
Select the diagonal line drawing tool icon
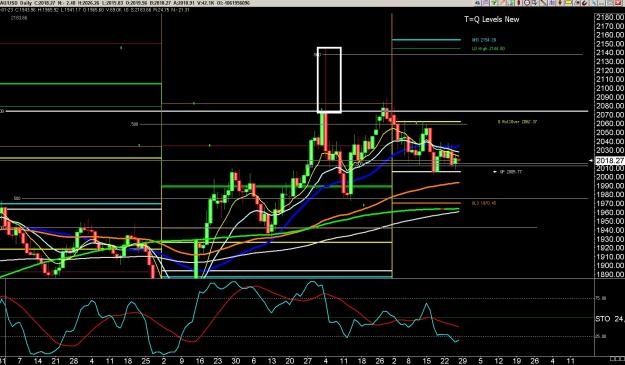pos(543,2)
